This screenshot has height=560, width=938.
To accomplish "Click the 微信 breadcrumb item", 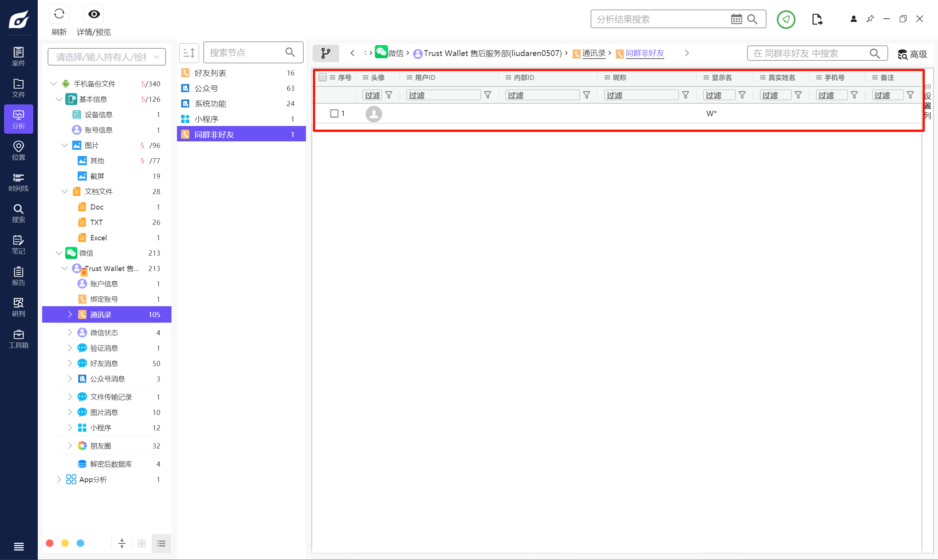I will coord(389,53).
